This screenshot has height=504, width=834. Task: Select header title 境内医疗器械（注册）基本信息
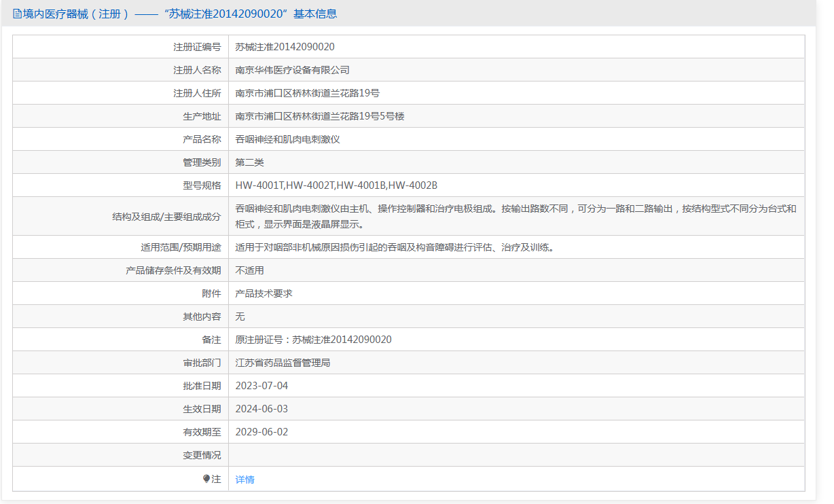coord(180,14)
